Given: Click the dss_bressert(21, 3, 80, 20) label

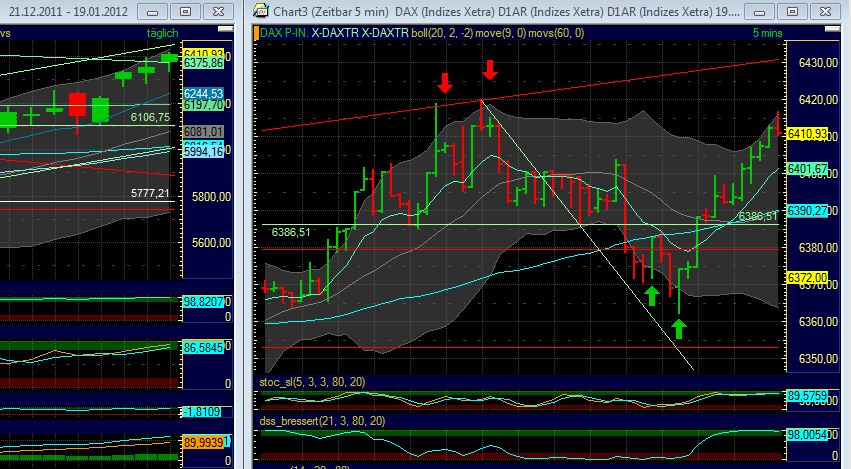Looking at the screenshot, I should click(x=322, y=421).
